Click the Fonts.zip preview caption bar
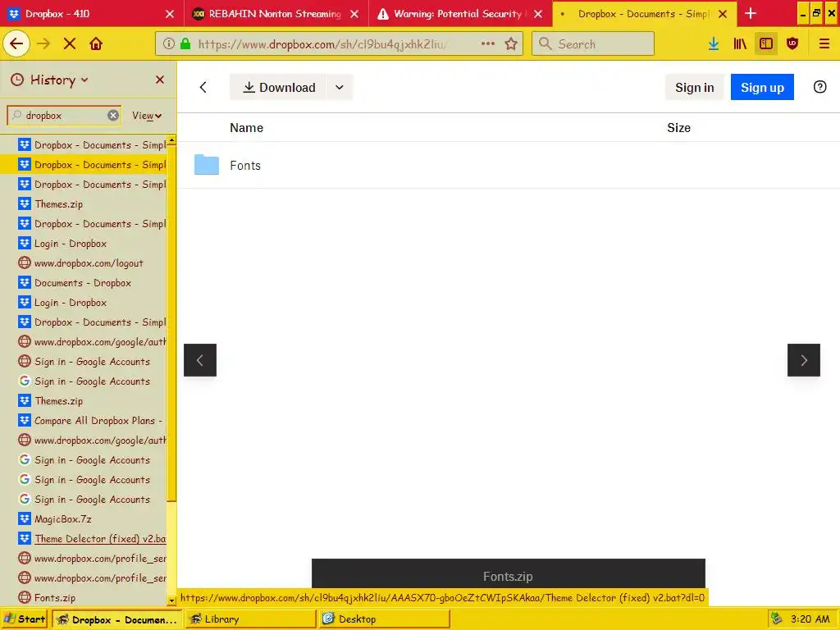 [x=508, y=573]
